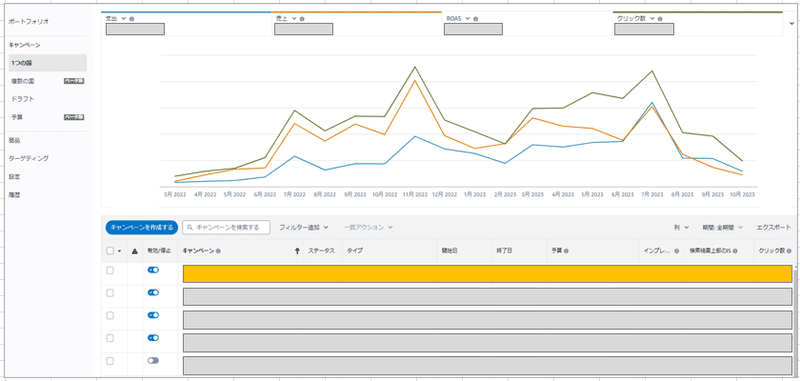Tick the checkbox for the highlighted first campaign

[110, 271]
